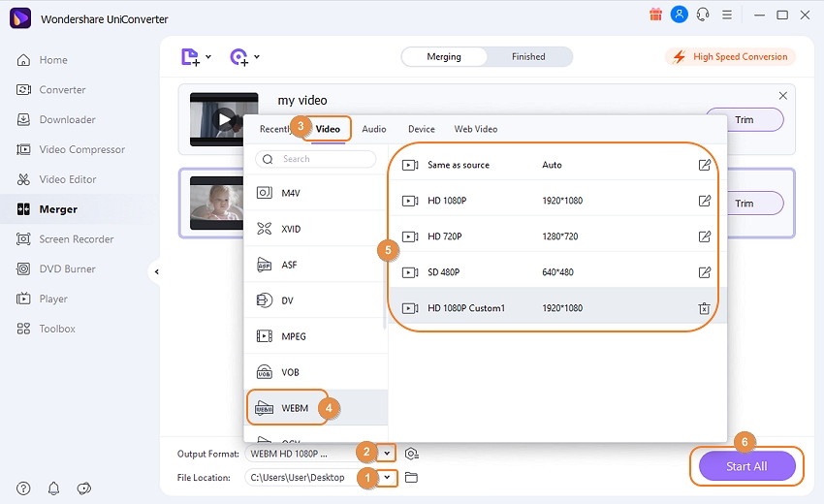The image size is (824, 504).
Task: Open the gift box promotion icon
Action: (x=655, y=15)
